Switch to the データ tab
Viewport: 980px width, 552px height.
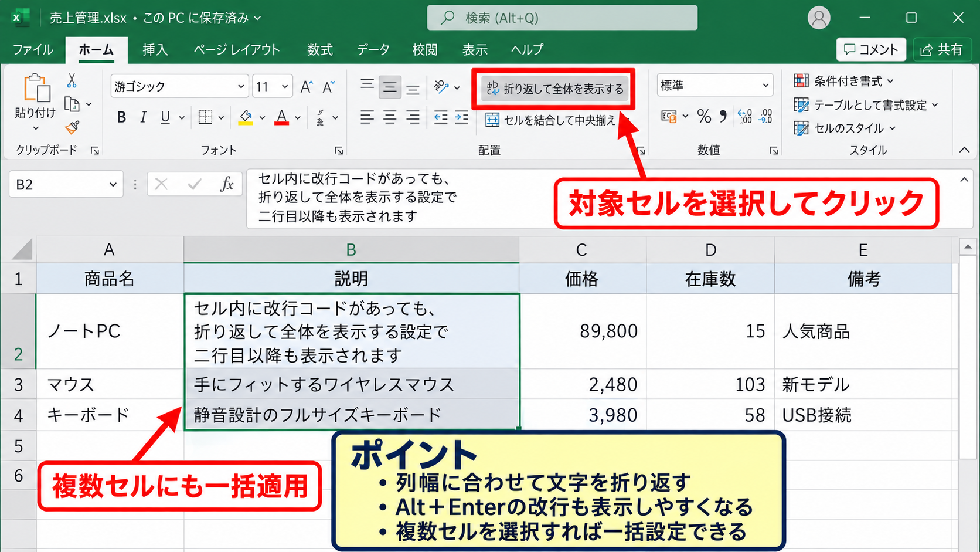(x=373, y=50)
